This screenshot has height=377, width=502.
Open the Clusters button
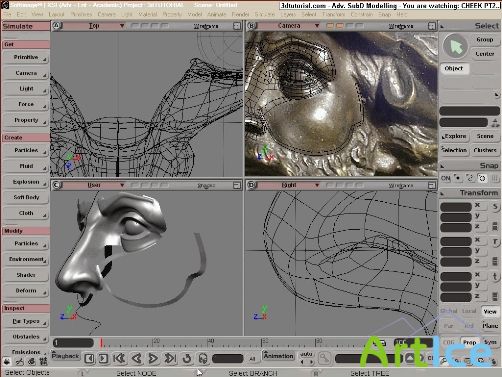click(x=485, y=150)
